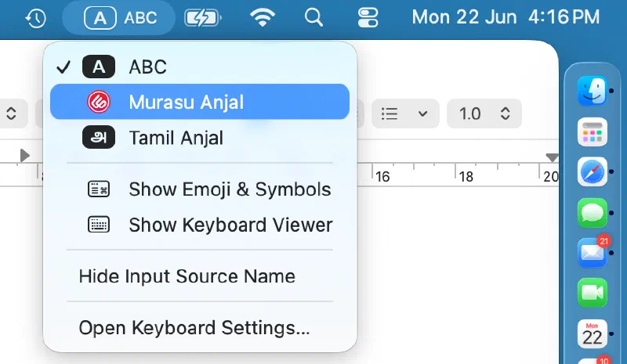This screenshot has width=627, height=364.
Task: Launch Finder from the Dock
Action: pos(593,91)
